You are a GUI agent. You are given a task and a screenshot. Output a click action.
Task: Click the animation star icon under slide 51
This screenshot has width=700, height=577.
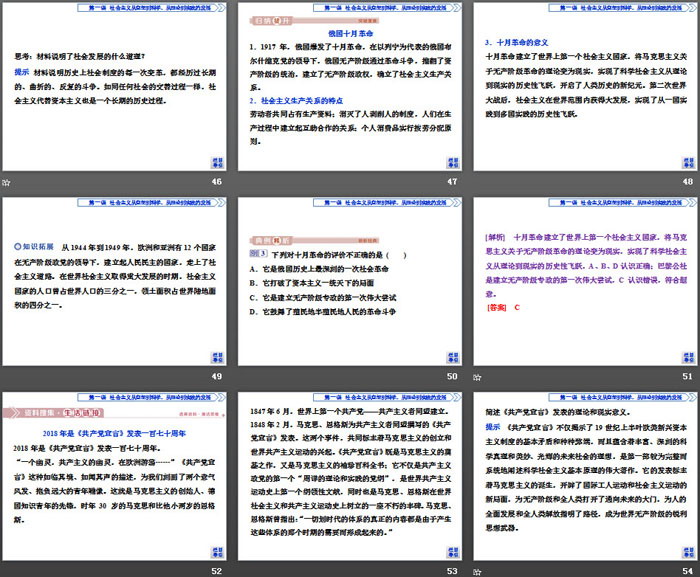click(x=476, y=376)
